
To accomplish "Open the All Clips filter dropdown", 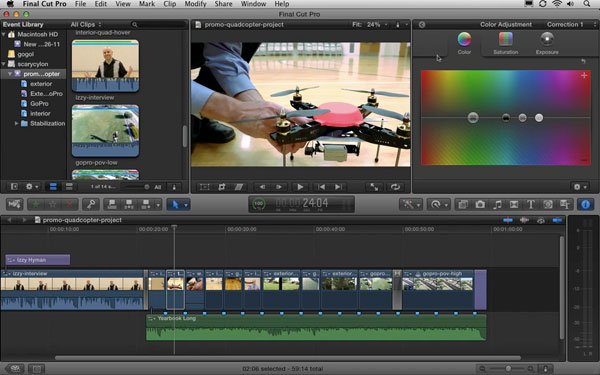I will click(86, 24).
